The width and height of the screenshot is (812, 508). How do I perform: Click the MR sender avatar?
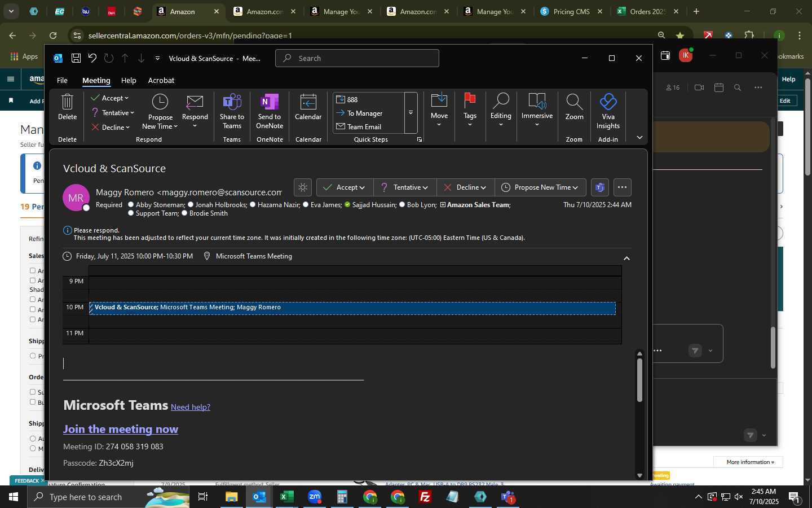coord(76,198)
